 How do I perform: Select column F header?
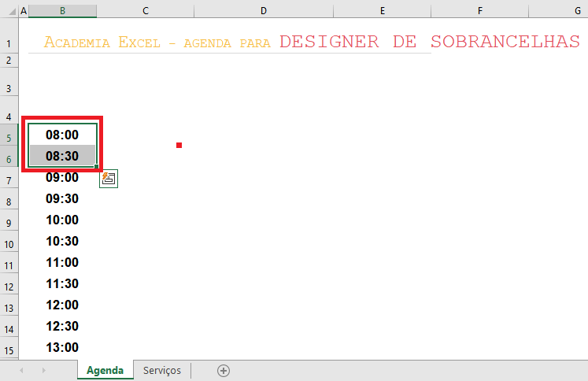click(x=480, y=11)
